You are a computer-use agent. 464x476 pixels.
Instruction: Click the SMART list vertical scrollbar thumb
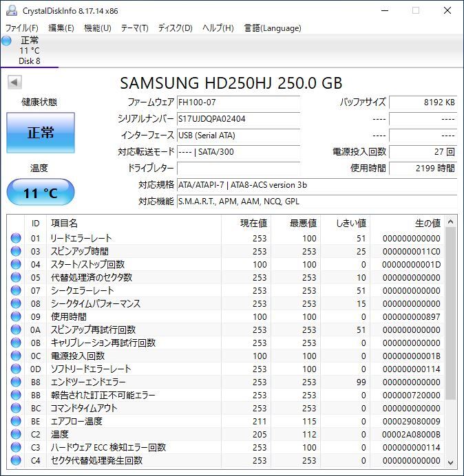[x=451, y=314]
